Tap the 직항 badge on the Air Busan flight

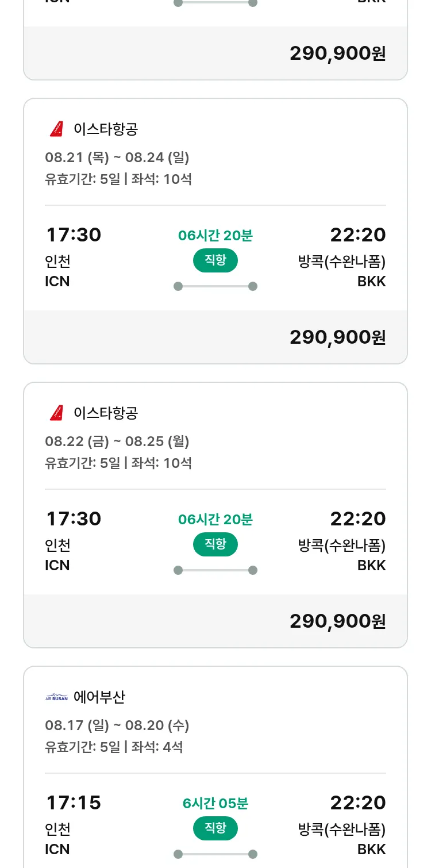coord(215,828)
